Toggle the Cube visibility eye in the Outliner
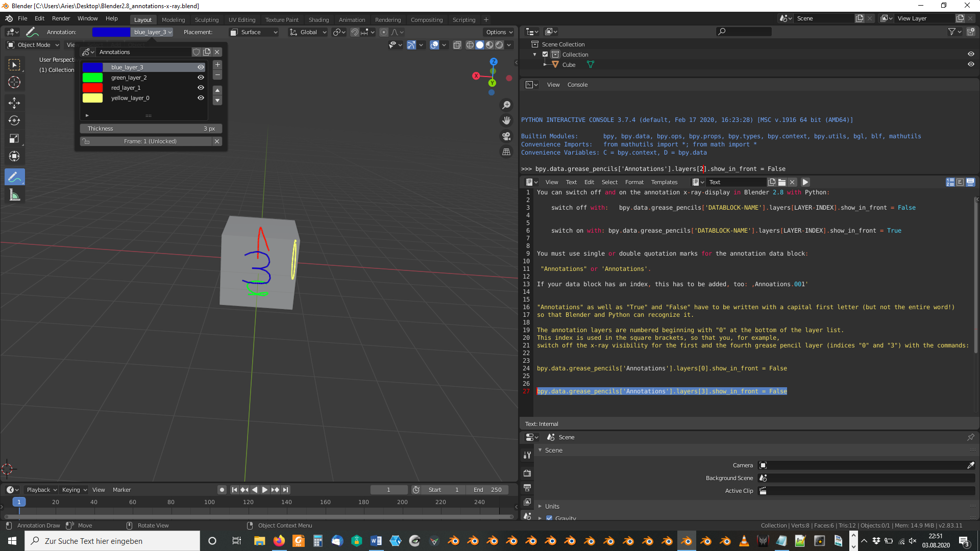Screen dimensions: 980x551 click(972, 64)
